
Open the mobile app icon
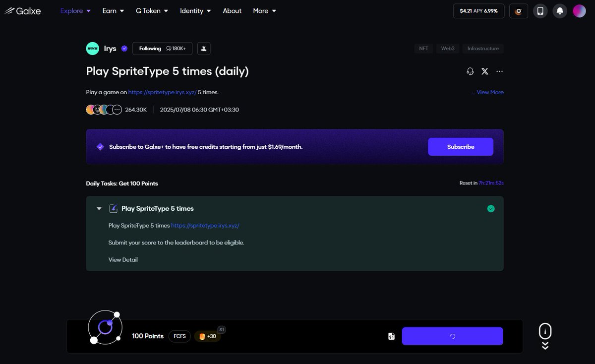click(540, 11)
